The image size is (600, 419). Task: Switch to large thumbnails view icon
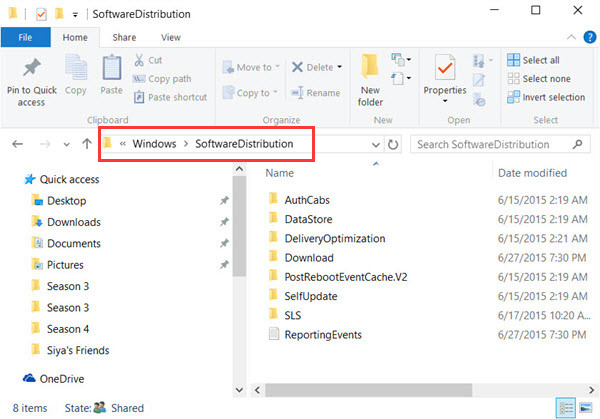click(585, 408)
